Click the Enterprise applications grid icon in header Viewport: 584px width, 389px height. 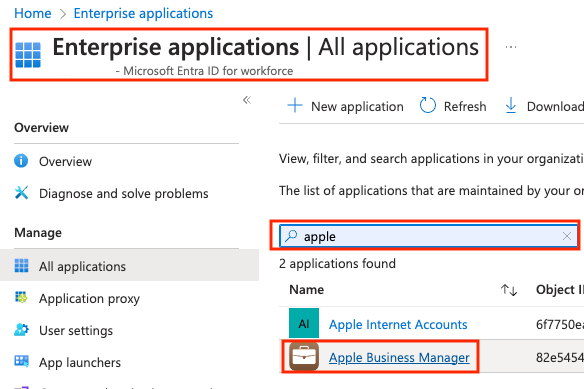(x=28, y=55)
